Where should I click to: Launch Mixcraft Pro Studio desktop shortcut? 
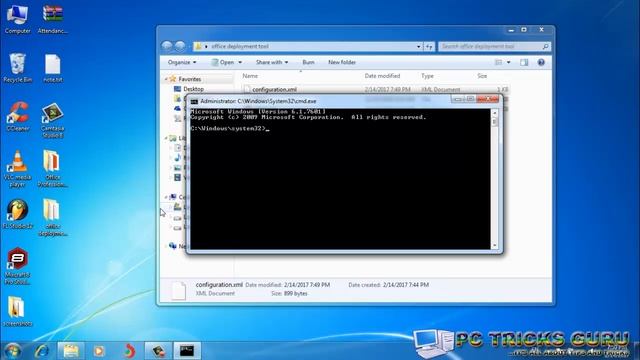17,266
